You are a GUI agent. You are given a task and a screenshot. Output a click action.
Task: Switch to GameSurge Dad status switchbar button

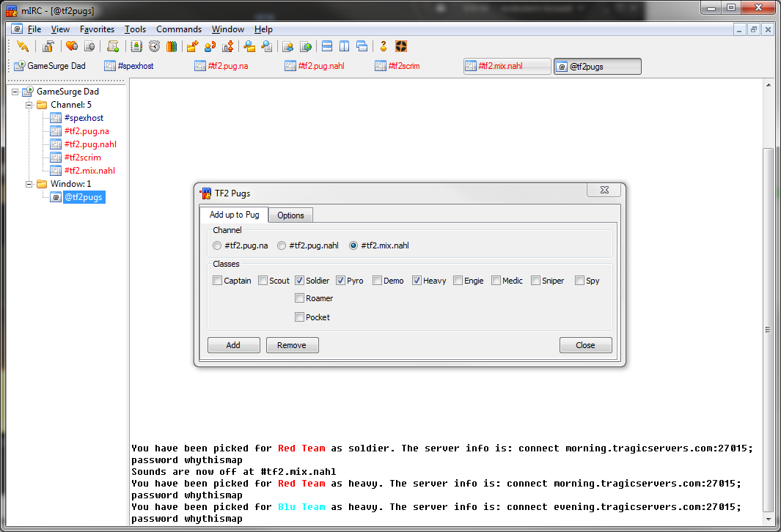click(x=50, y=66)
